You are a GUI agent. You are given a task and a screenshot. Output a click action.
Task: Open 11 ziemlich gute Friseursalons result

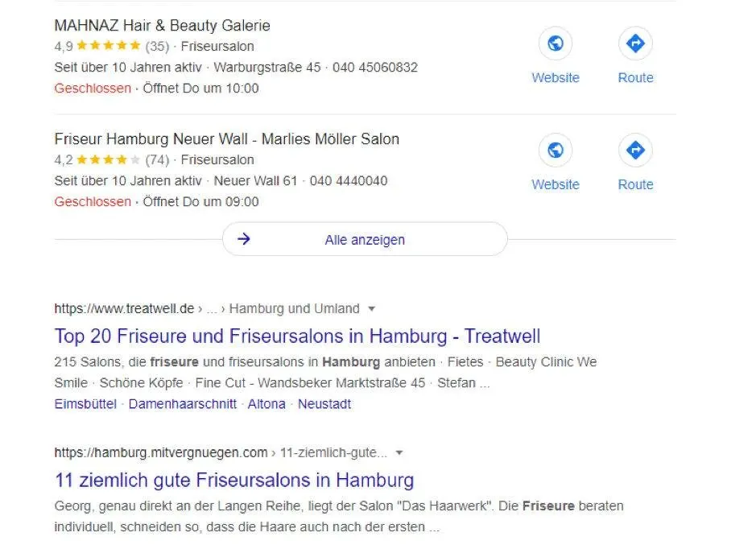(234, 481)
